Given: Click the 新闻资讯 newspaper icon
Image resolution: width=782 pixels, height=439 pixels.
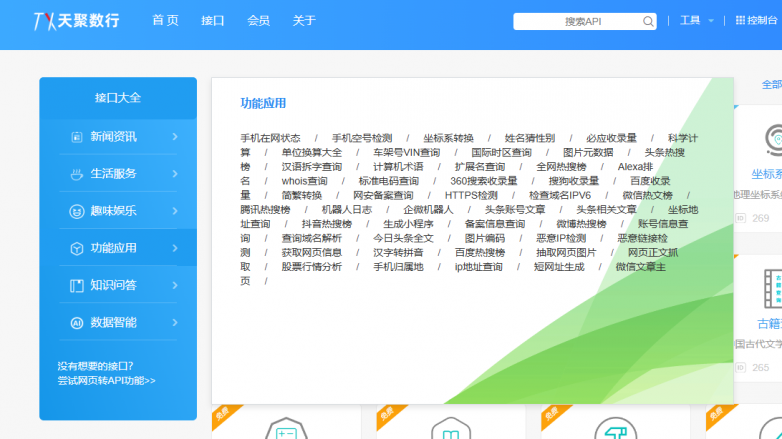Looking at the screenshot, I should (x=77, y=136).
